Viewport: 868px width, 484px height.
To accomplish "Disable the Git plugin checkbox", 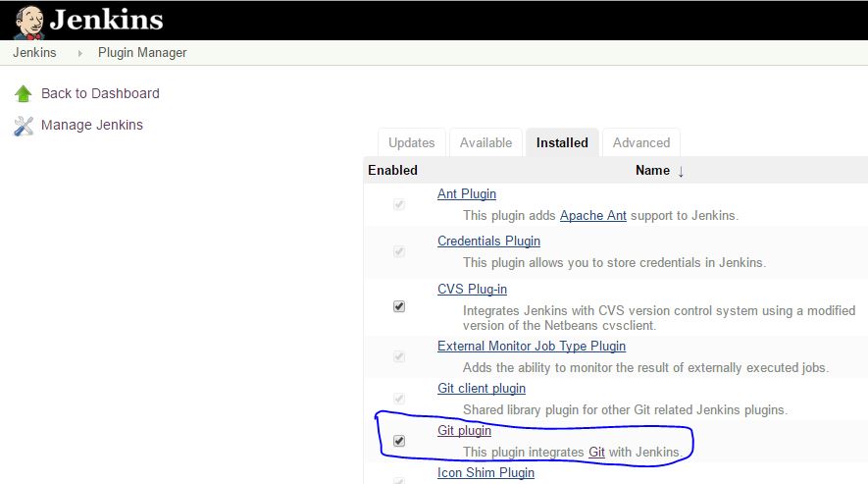I will (399, 441).
